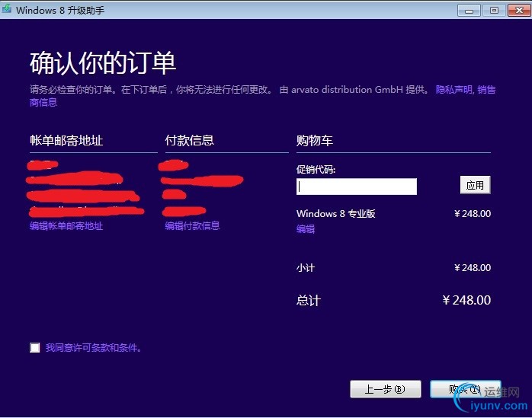Check the 我同意许可条款和条件 checkbox
The image size is (532, 418).
click(x=34, y=347)
